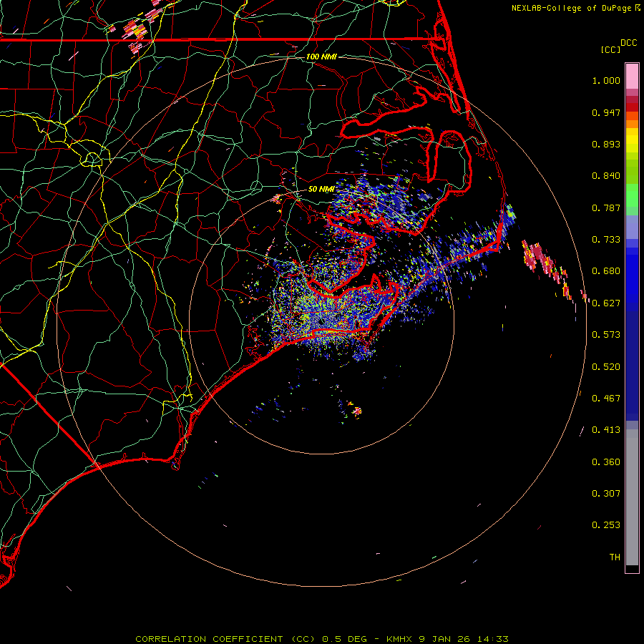The width and height of the screenshot is (644, 644).
Task: Click the 0.253 scale label
Action: point(605,525)
